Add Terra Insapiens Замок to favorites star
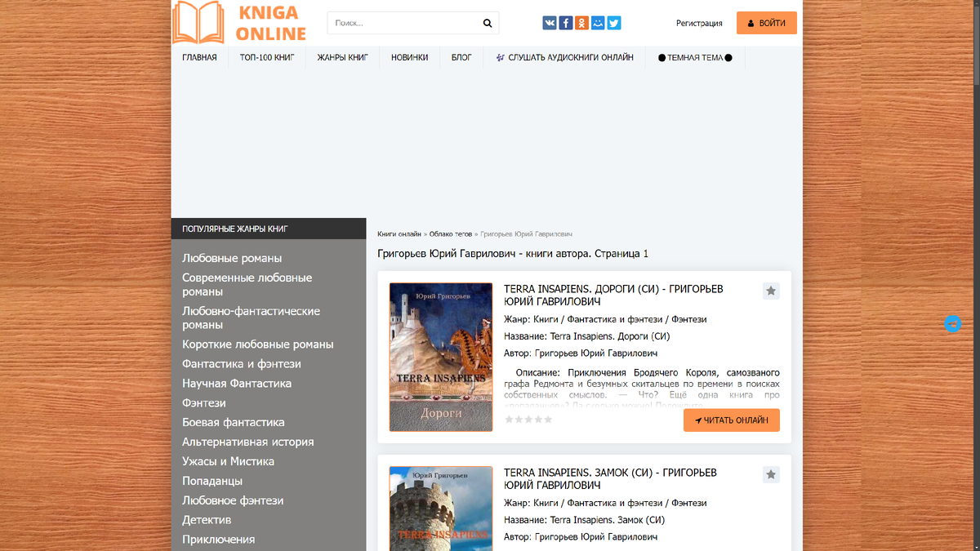980x551 pixels. [771, 474]
